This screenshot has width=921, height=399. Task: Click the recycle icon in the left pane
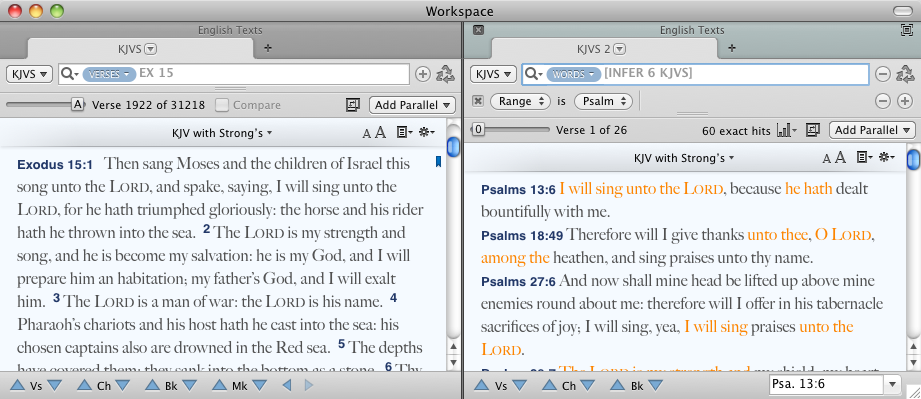pyautogui.click(x=446, y=74)
